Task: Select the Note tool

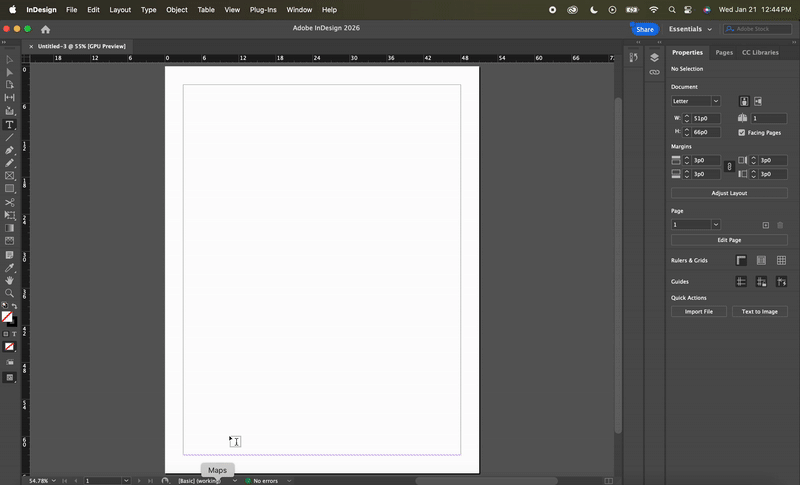Action: [9, 254]
